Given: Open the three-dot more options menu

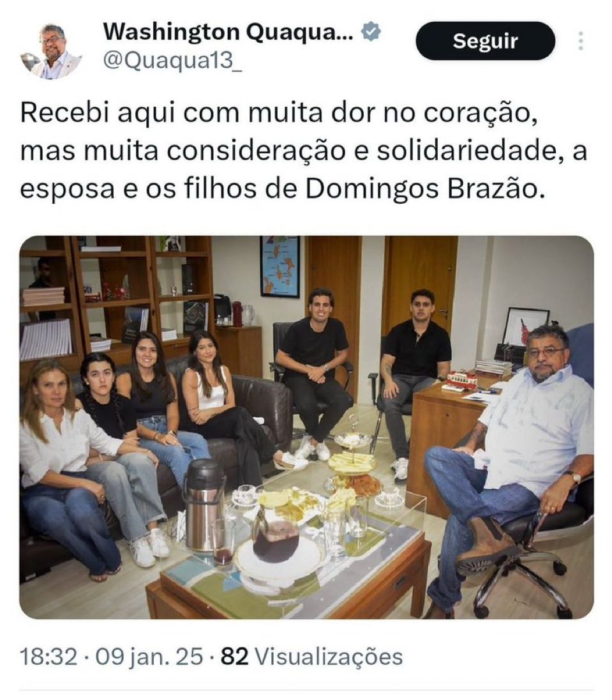Looking at the screenshot, I should tap(580, 41).
